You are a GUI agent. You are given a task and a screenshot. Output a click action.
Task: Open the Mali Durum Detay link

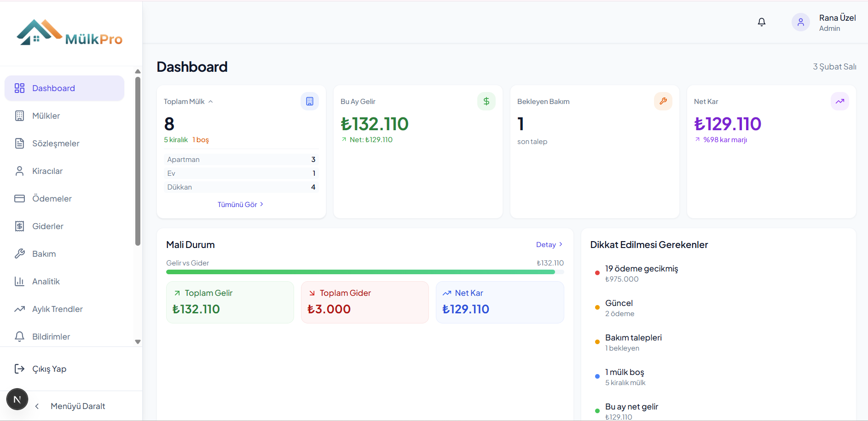click(x=549, y=245)
